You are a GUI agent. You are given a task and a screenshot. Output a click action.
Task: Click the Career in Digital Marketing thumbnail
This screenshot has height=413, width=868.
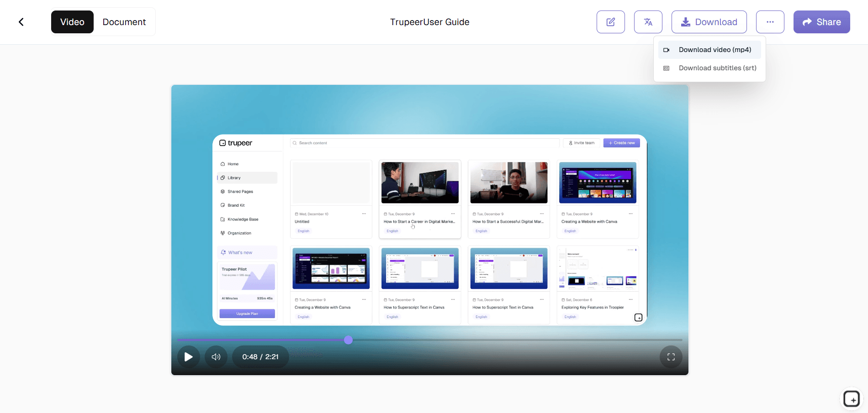point(420,183)
